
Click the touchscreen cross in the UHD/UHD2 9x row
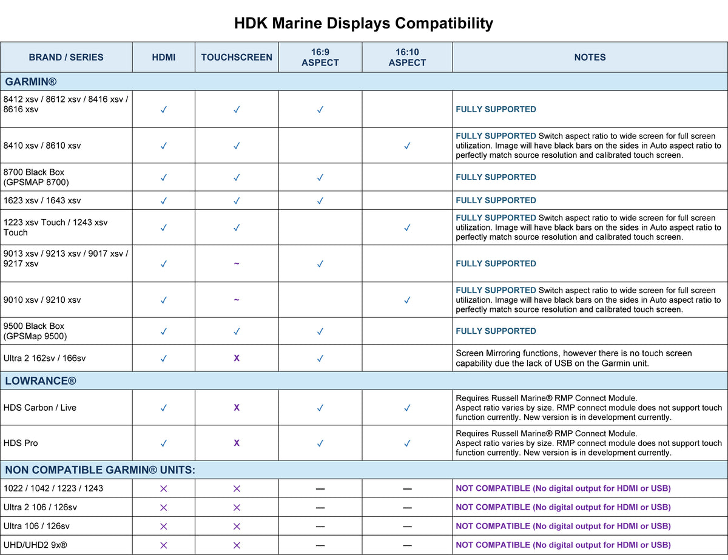click(x=237, y=545)
